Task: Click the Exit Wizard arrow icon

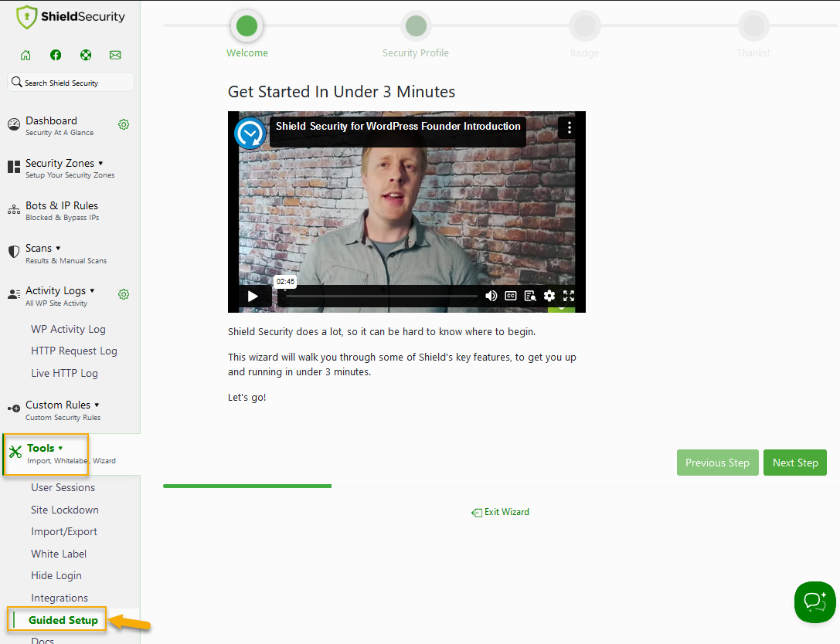Action: [x=476, y=513]
